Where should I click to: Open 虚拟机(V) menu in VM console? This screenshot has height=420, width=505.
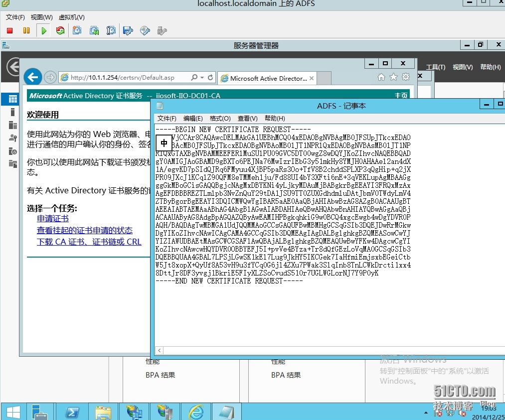(x=71, y=17)
